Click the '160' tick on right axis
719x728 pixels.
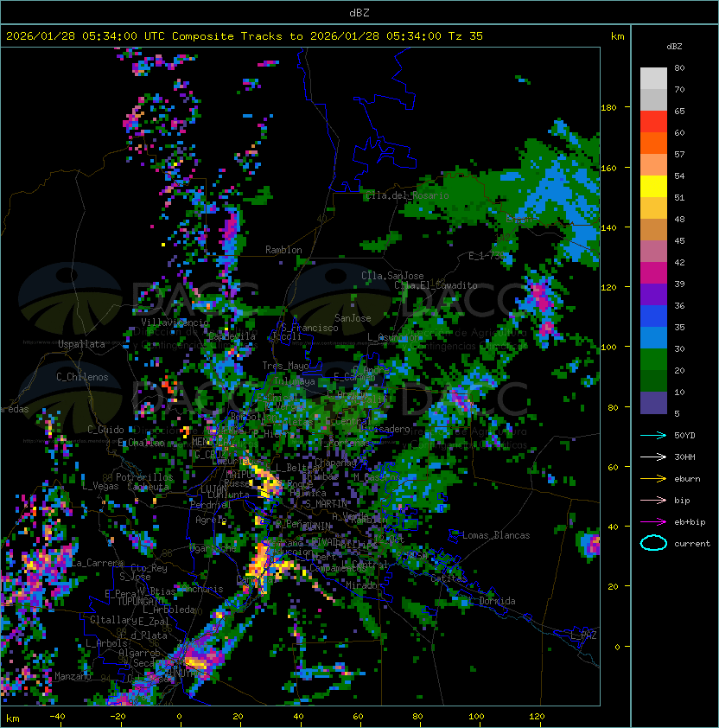608,168
